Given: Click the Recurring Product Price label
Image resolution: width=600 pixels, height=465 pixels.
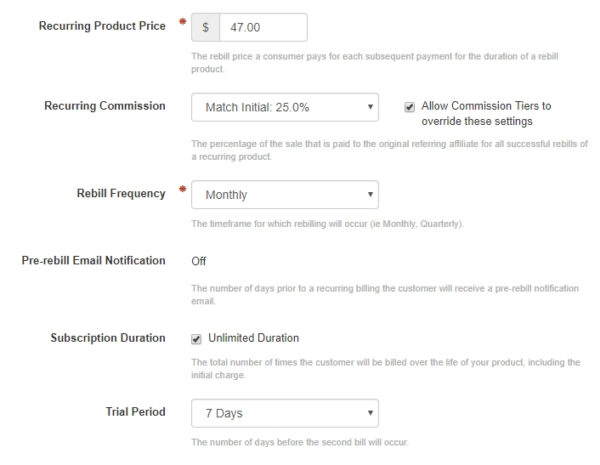Looking at the screenshot, I should 102,25.
